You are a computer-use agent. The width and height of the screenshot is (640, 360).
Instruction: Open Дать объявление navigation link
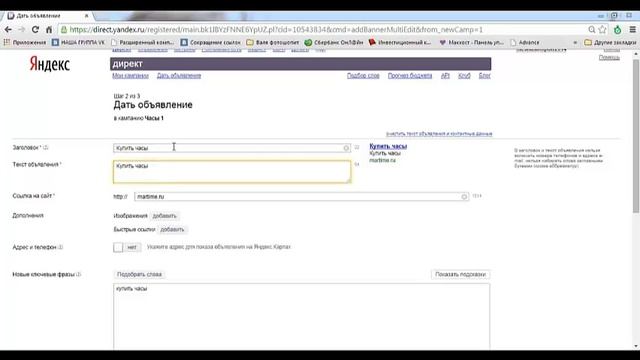(179, 76)
